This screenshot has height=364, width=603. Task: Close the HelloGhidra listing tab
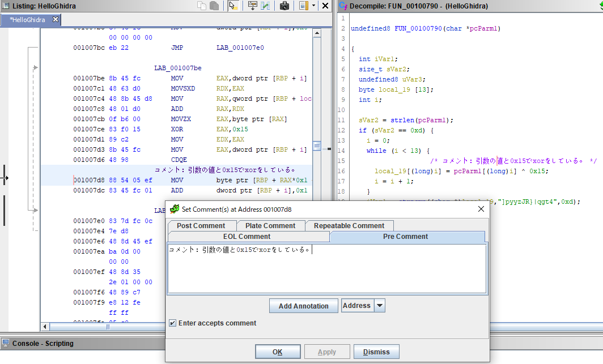click(x=56, y=19)
